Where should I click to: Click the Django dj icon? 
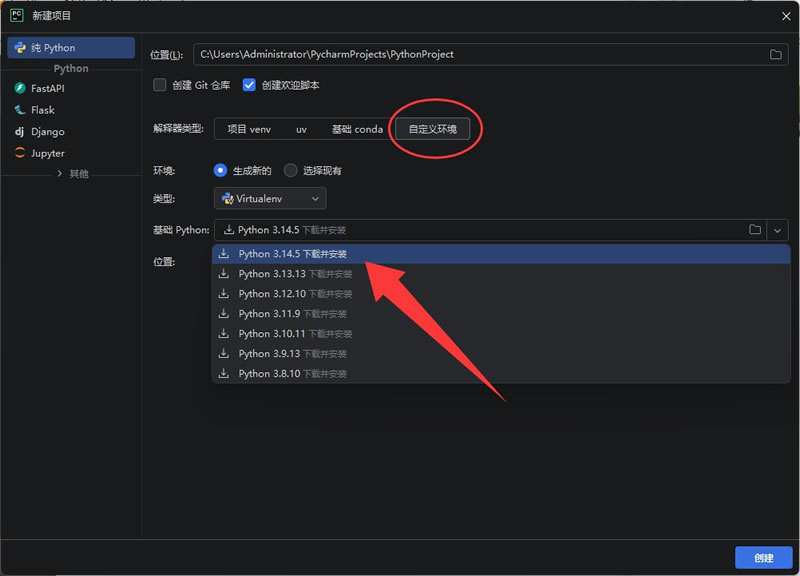[19, 132]
